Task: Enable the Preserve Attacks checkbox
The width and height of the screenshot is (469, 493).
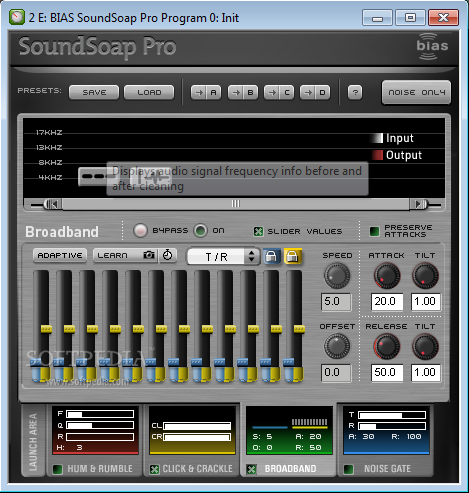Action: (374, 231)
